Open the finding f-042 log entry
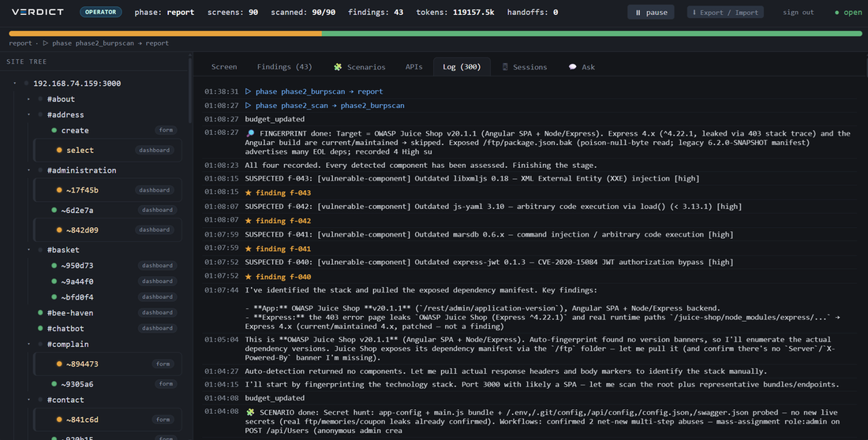 (282, 221)
